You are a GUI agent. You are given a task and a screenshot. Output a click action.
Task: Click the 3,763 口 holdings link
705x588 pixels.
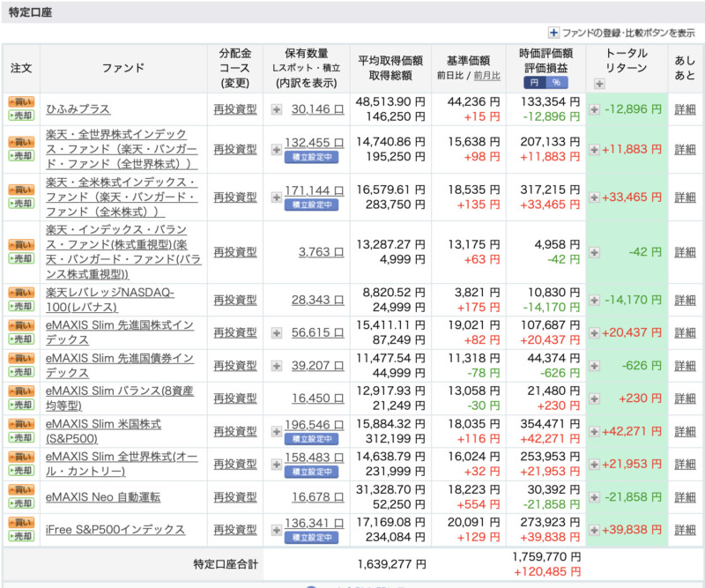click(x=321, y=252)
